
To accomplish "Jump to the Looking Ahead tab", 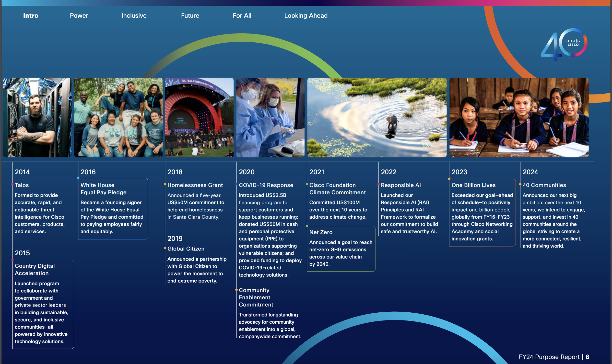I will point(306,15).
